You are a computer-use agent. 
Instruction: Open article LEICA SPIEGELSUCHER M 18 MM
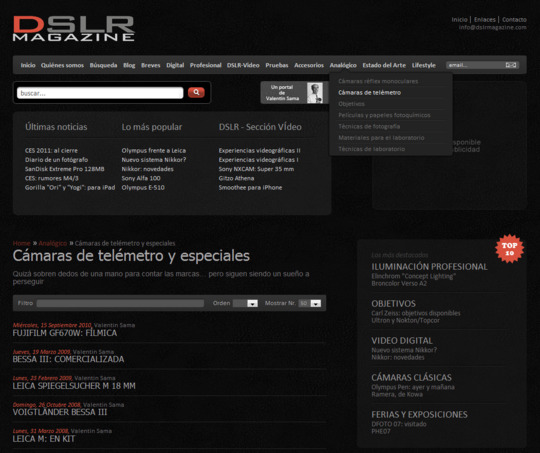click(x=74, y=386)
